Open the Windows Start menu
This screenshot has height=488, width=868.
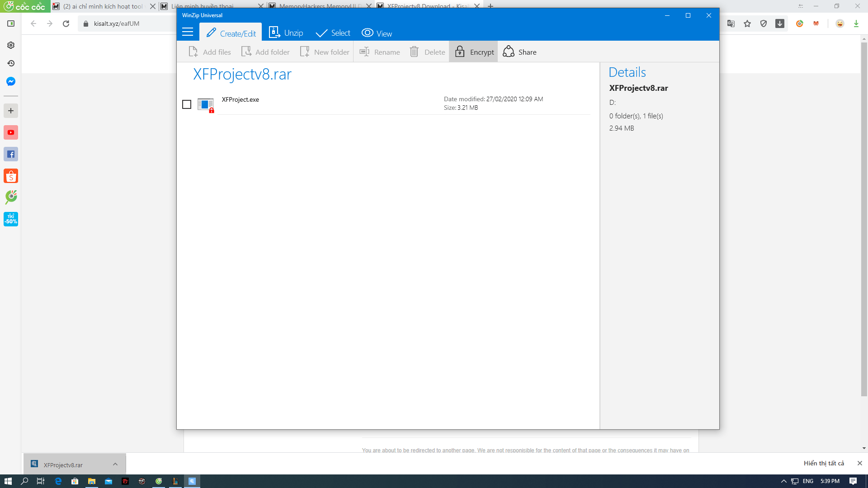pos(8,481)
